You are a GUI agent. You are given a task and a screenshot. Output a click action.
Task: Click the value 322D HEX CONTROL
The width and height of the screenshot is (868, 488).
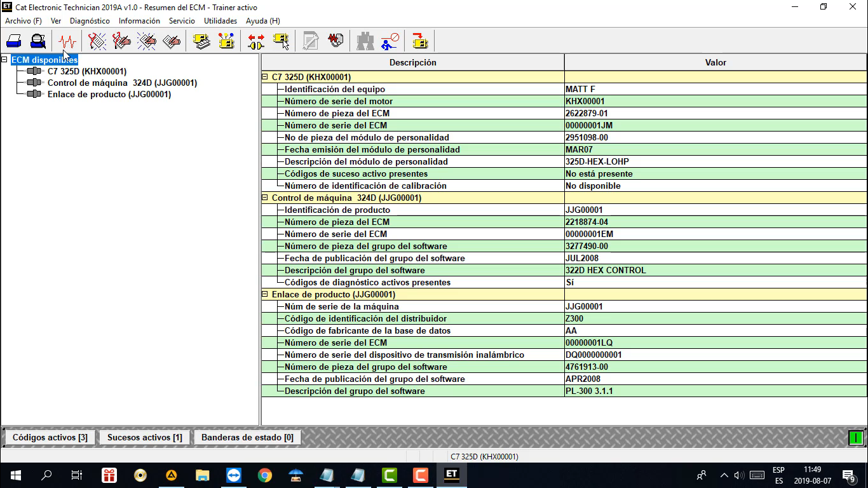pos(606,270)
